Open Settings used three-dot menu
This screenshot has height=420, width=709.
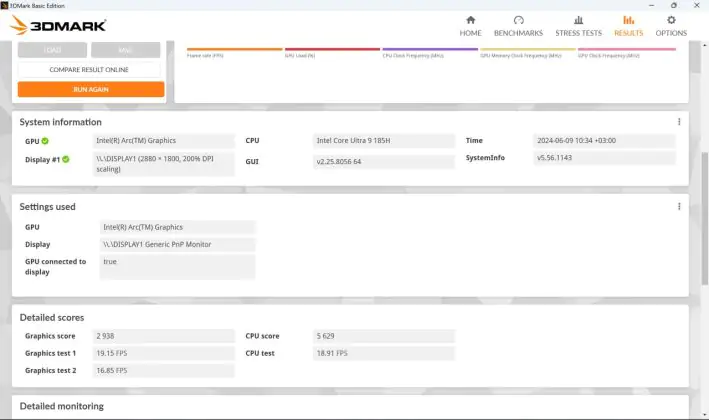pyautogui.click(x=679, y=206)
